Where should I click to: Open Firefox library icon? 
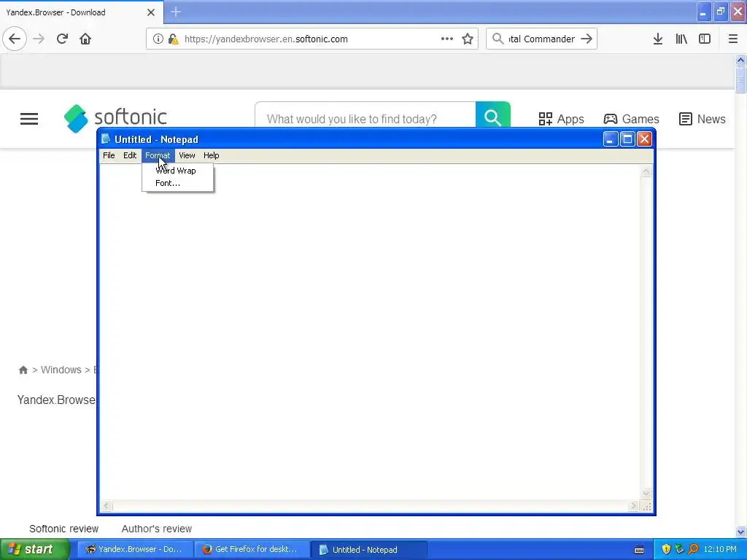681,39
